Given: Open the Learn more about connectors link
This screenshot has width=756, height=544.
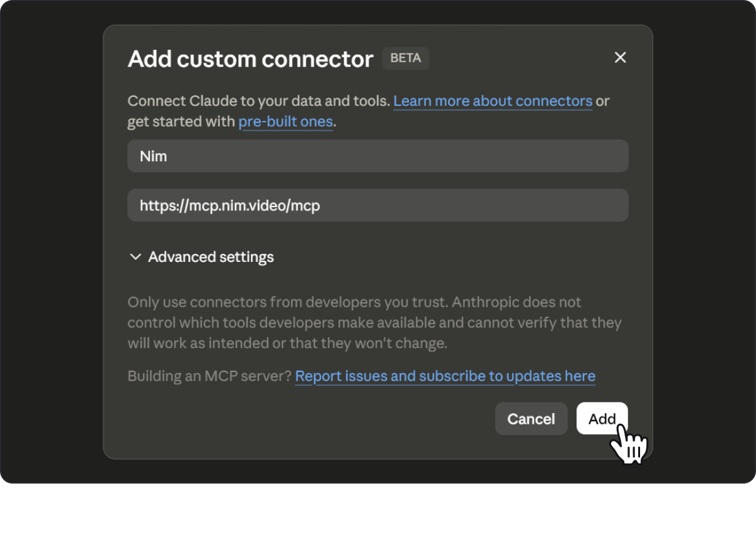Looking at the screenshot, I should point(493,101).
